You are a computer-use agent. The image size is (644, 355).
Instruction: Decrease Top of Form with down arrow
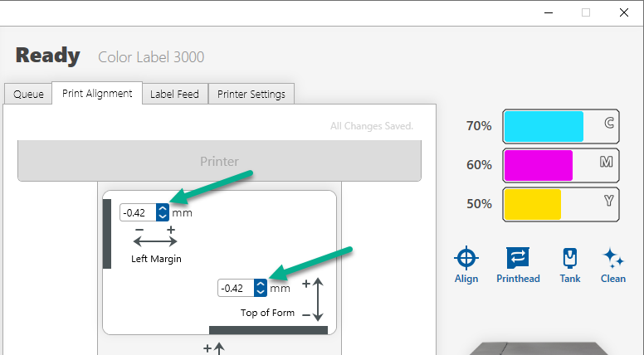pyautogui.click(x=261, y=292)
